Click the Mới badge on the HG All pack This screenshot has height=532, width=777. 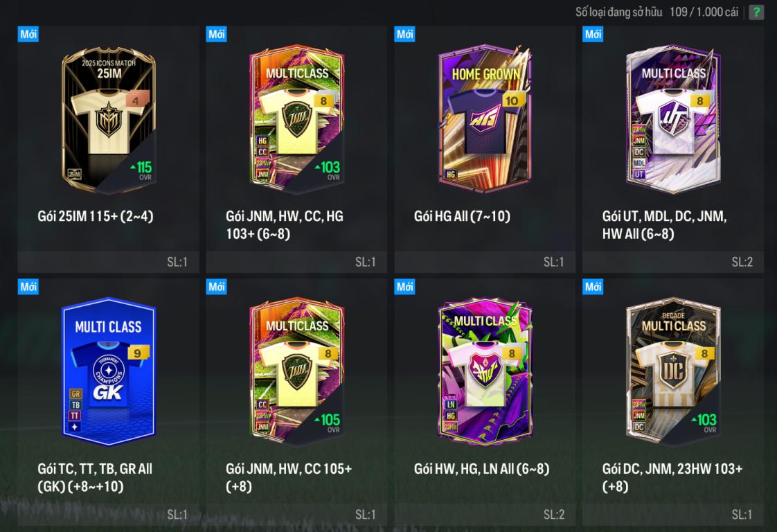point(405,34)
